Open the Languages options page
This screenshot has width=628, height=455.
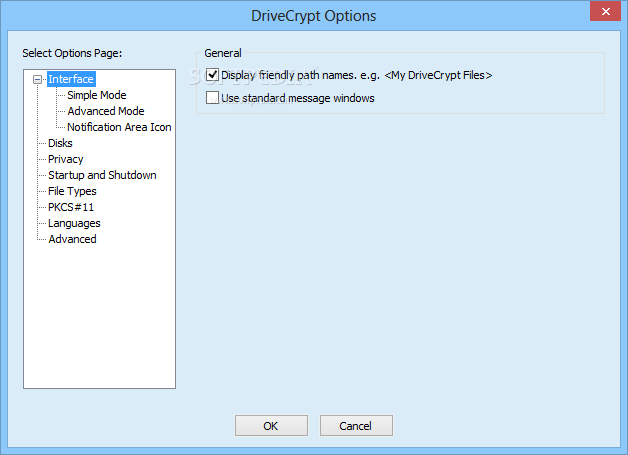[74, 223]
